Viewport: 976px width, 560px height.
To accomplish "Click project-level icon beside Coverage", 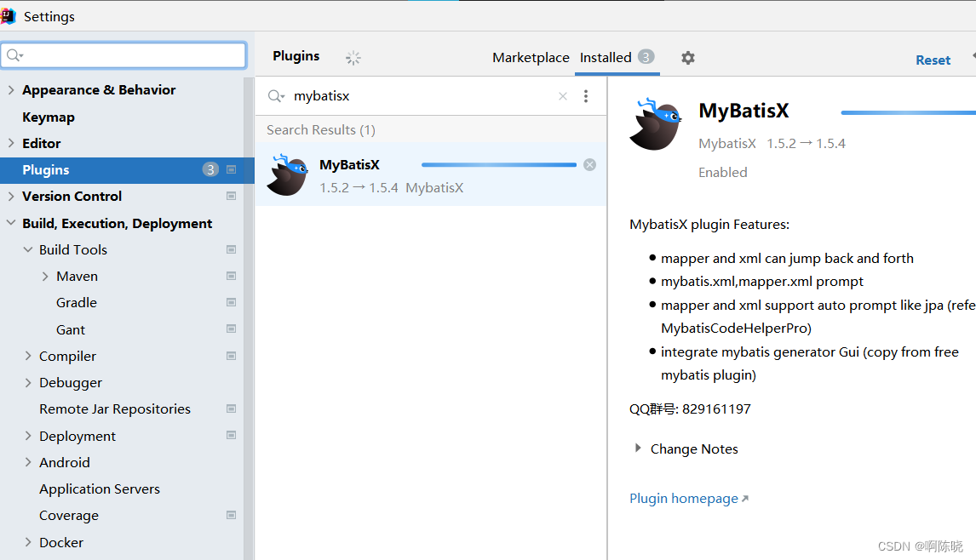I will tap(231, 515).
